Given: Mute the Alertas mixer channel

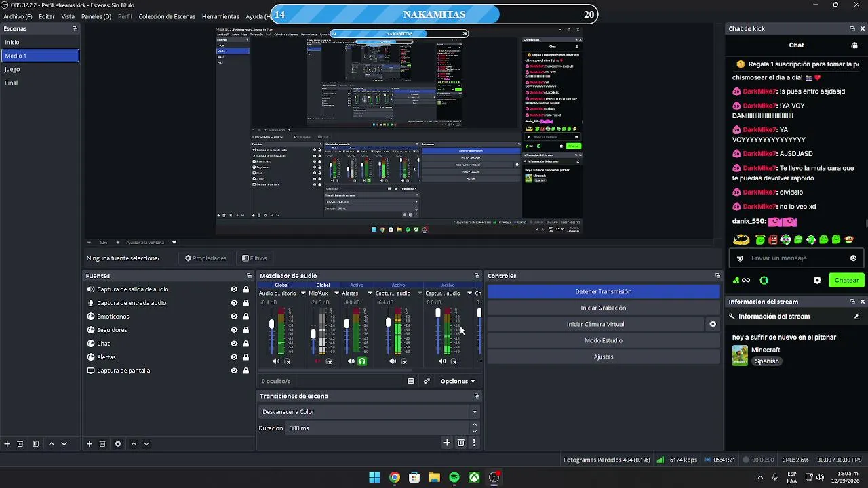Looking at the screenshot, I should [x=351, y=361].
